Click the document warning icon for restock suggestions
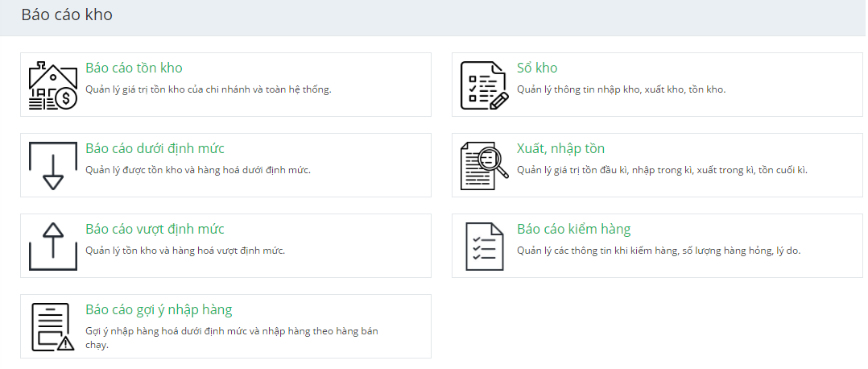This screenshot has height=369, width=868. point(52,327)
